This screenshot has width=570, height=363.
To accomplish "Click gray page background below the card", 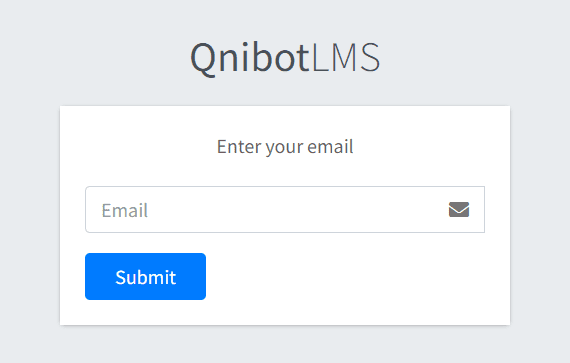I will point(285,344).
